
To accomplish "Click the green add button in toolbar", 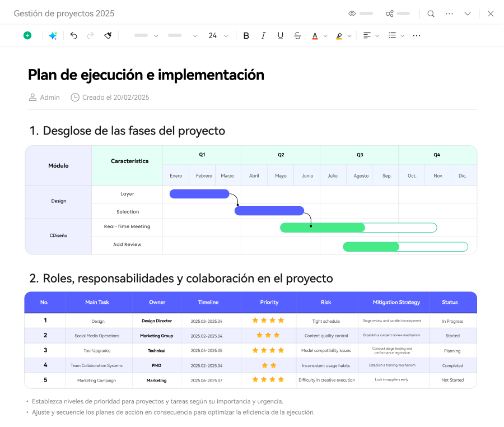I will pos(27,35).
